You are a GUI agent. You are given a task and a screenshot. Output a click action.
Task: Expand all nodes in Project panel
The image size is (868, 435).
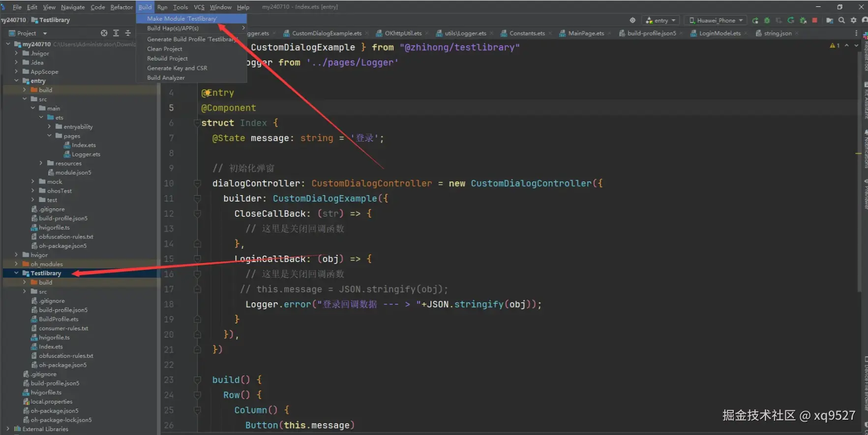(x=116, y=33)
